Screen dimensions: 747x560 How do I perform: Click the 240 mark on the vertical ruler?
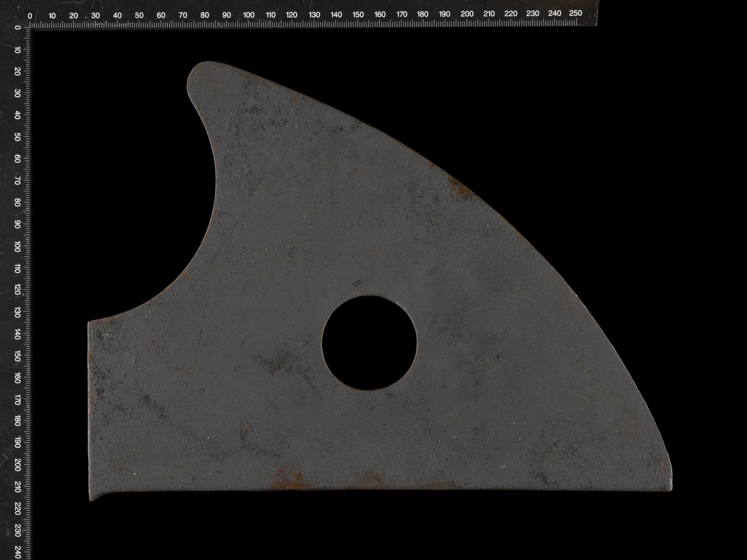(18, 552)
